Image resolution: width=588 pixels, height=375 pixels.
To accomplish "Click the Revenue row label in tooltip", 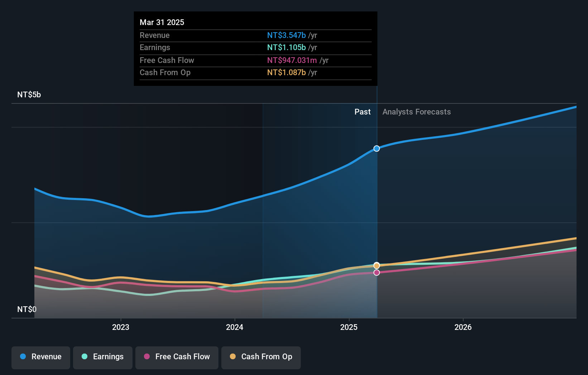I will [155, 35].
